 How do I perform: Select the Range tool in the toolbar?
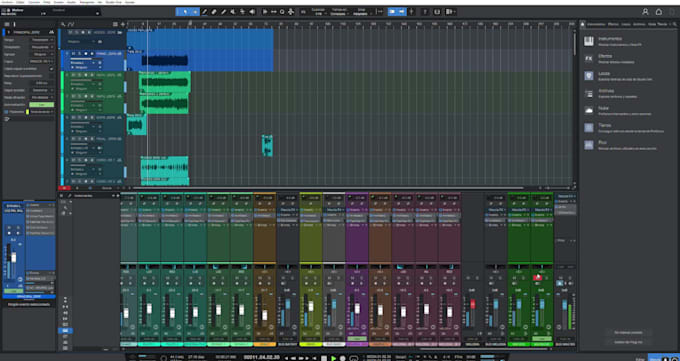[195, 12]
